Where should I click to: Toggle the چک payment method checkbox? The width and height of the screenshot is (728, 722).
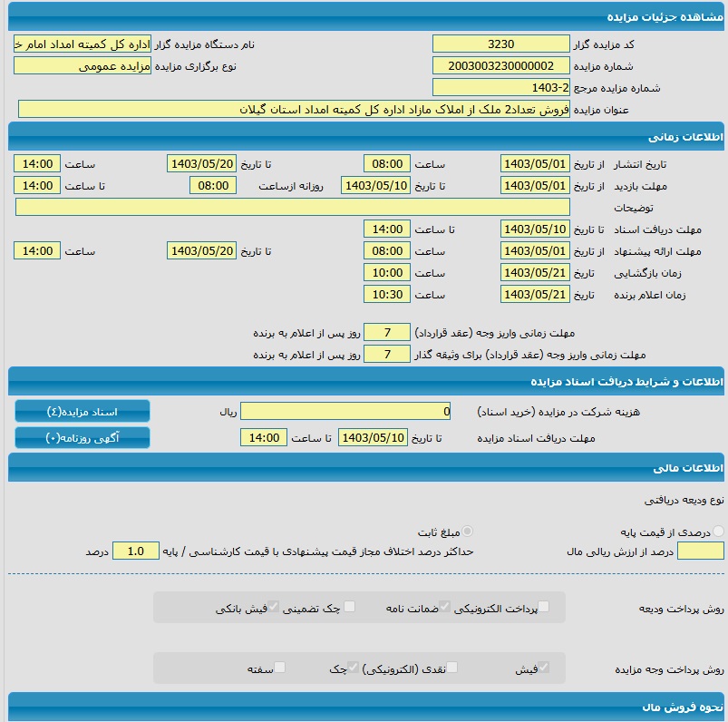353,668
